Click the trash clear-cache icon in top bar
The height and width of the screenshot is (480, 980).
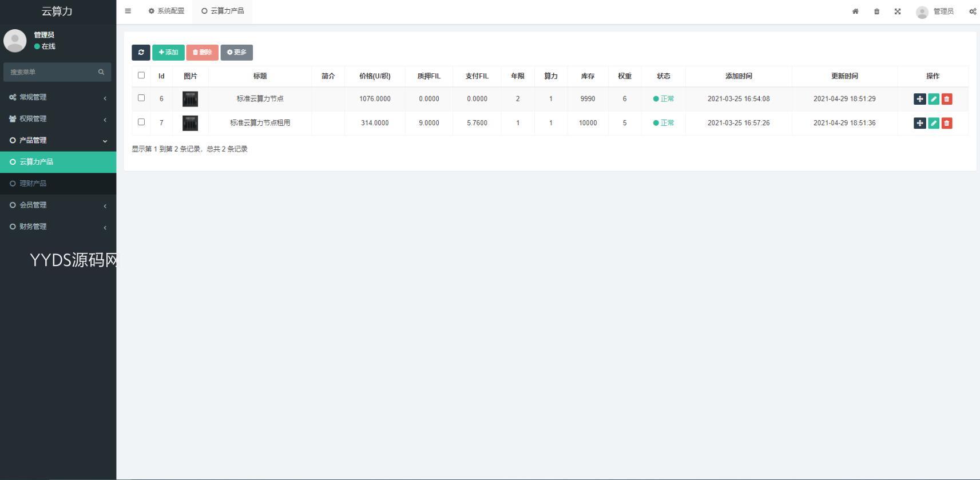tap(876, 11)
